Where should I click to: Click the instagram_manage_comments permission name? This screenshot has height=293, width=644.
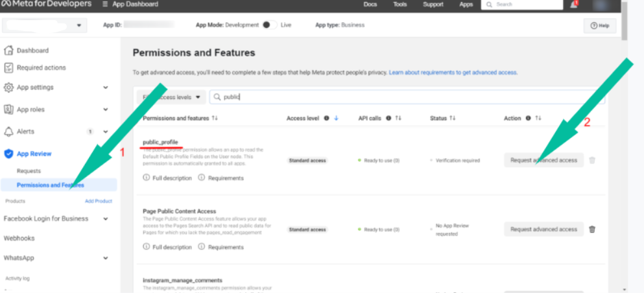pyautogui.click(x=183, y=280)
